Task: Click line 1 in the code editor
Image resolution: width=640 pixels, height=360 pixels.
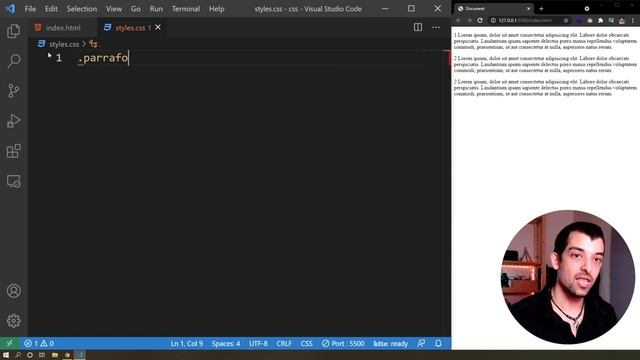Action: pyautogui.click(x=249, y=58)
